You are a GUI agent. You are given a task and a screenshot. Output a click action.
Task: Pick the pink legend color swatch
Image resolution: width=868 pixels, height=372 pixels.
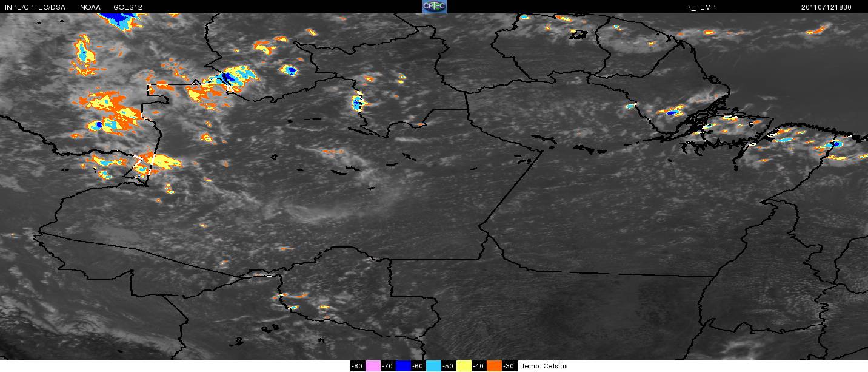click(x=373, y=366)
